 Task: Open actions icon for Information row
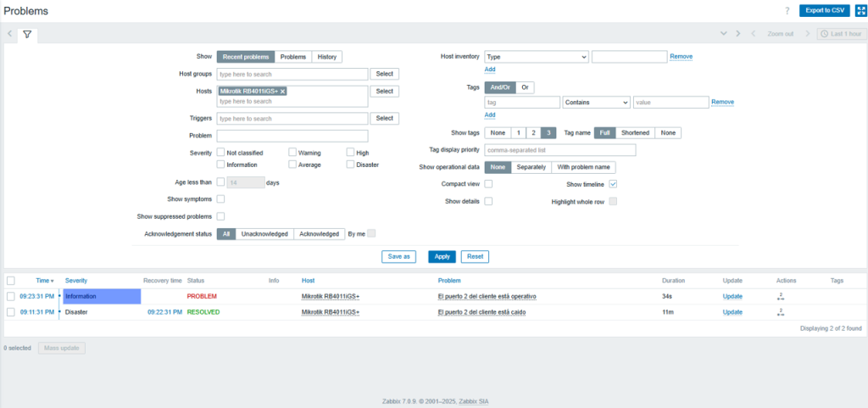click(781, 297)
